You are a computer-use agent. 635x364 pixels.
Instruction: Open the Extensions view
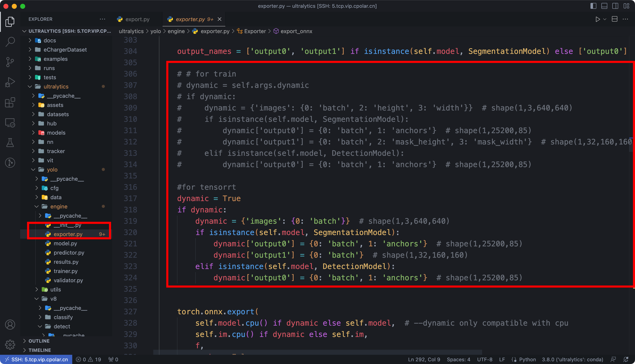click(10, 103)
